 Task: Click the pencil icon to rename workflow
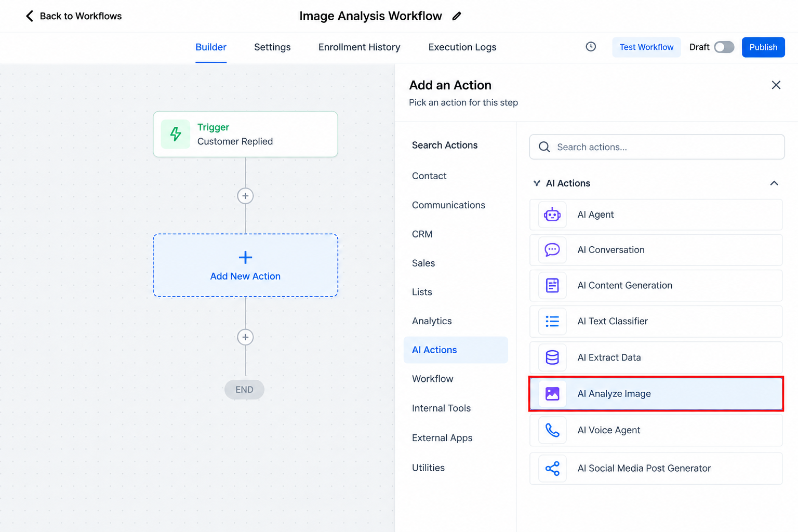[457, 16]
